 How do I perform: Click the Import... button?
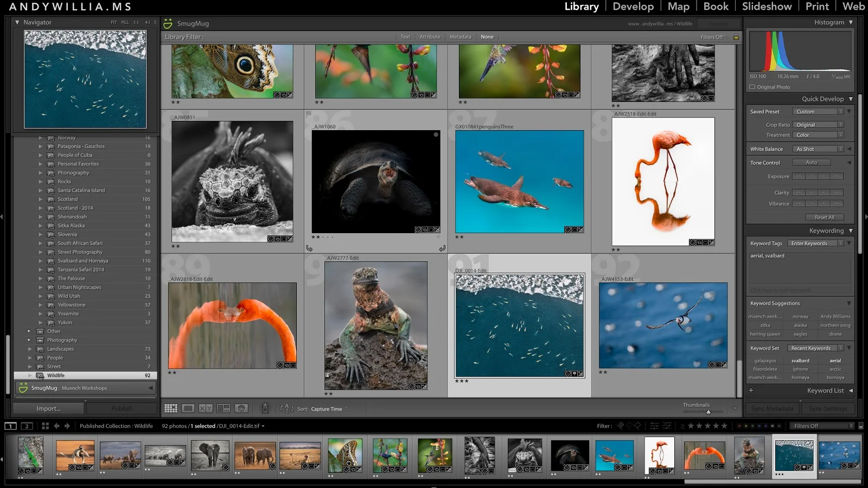click(x=48, y=408)
